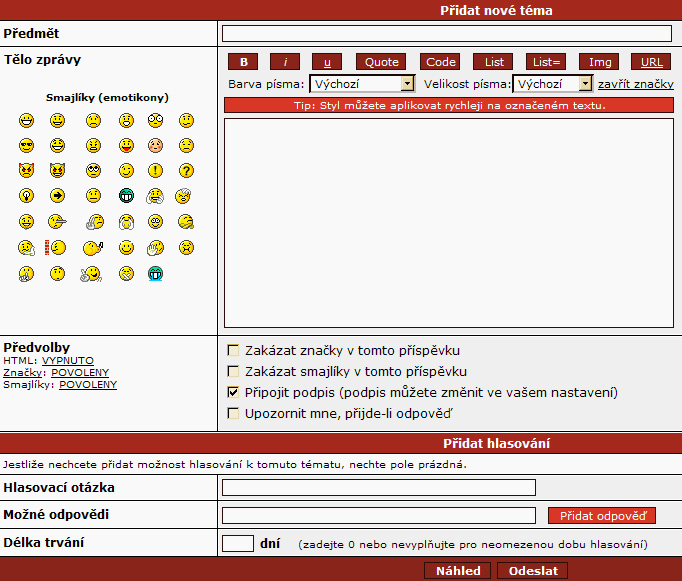
Task: Insert the waving hand smiley
Action: (x=155, y=248)
